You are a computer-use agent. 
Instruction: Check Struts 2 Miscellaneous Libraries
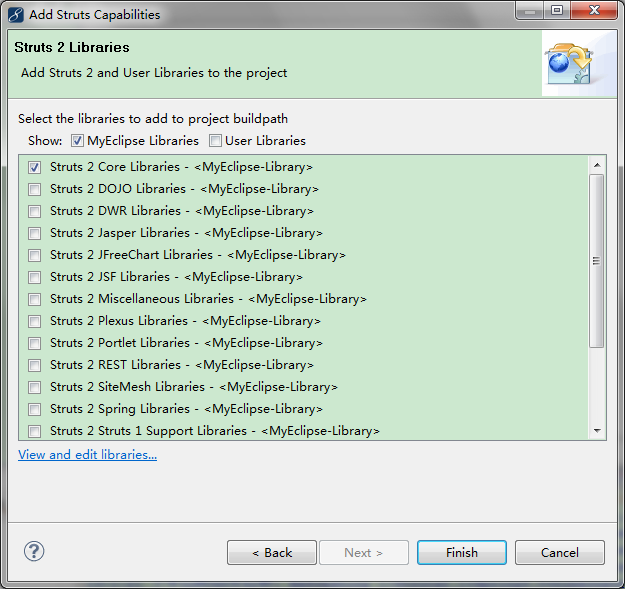[x=35, y=299]
